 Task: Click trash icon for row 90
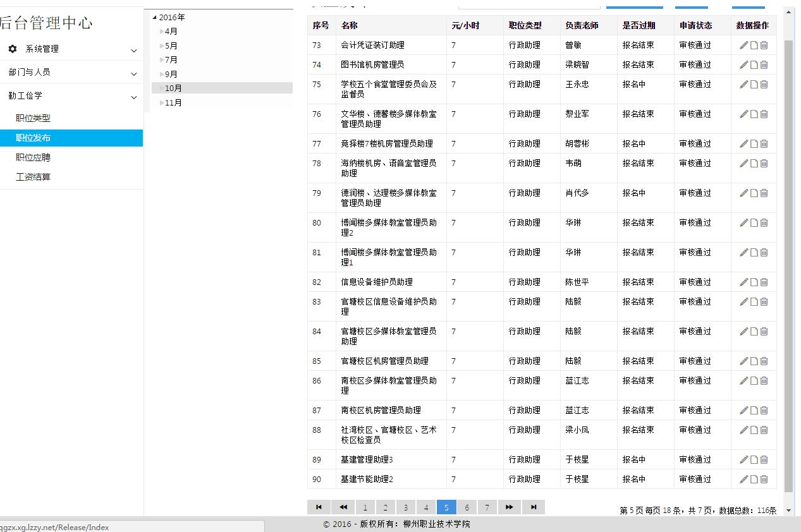click(764, 479)
